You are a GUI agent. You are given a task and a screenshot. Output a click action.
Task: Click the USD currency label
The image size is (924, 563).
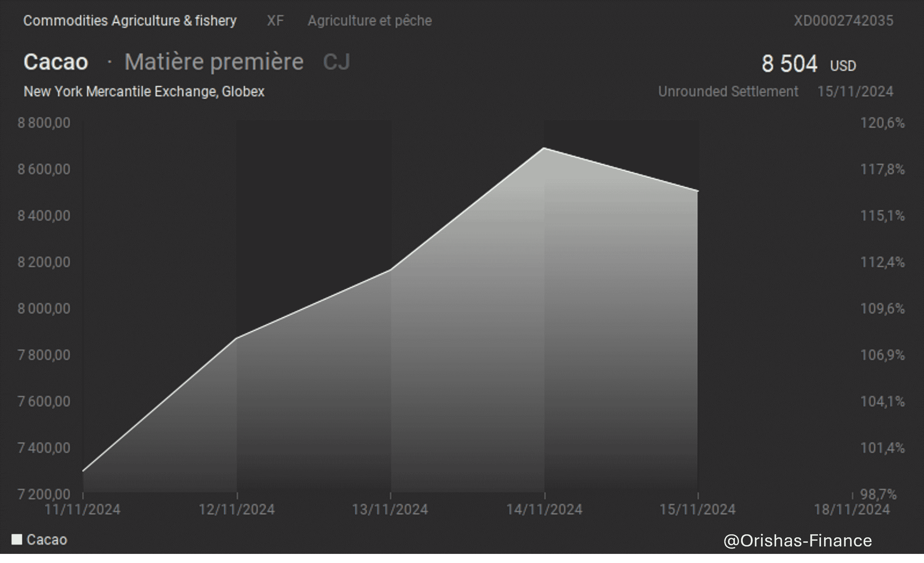click(x=843, y=66)
